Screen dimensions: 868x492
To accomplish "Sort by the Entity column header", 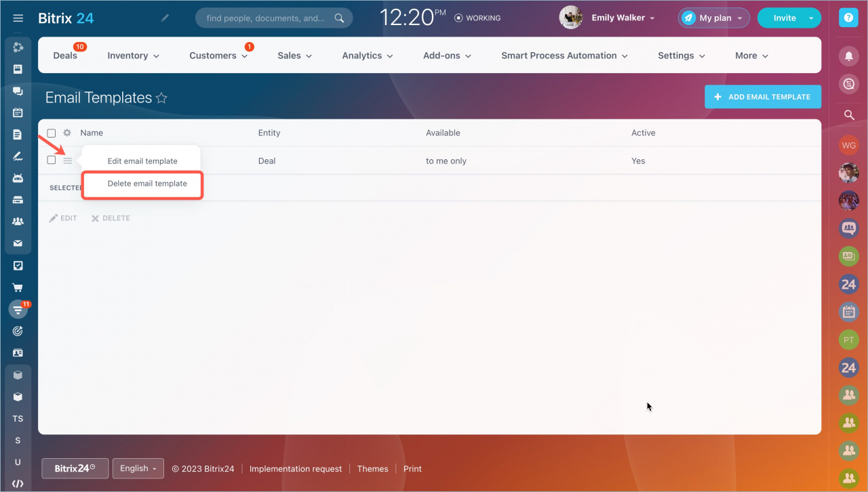I will [x=269, y=133].
